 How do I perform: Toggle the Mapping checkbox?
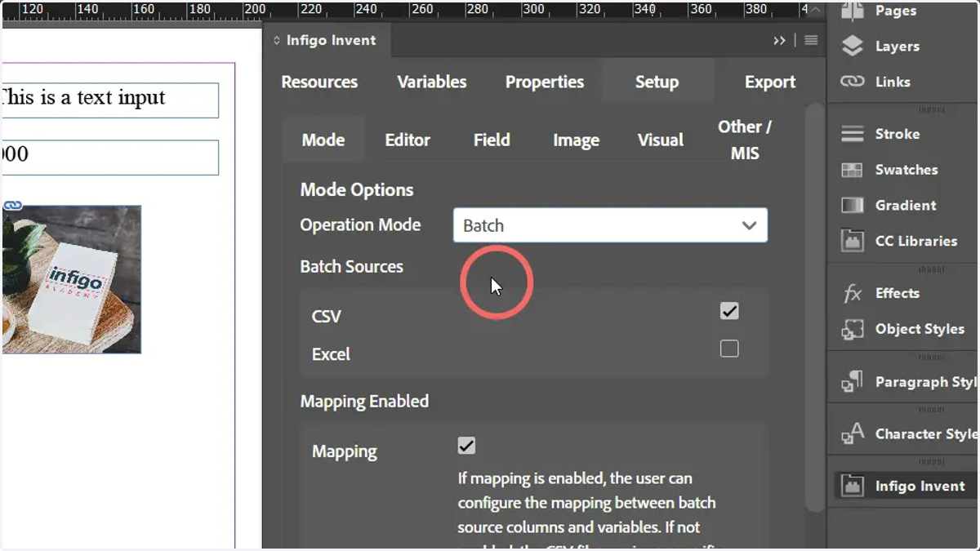[466, 446]
